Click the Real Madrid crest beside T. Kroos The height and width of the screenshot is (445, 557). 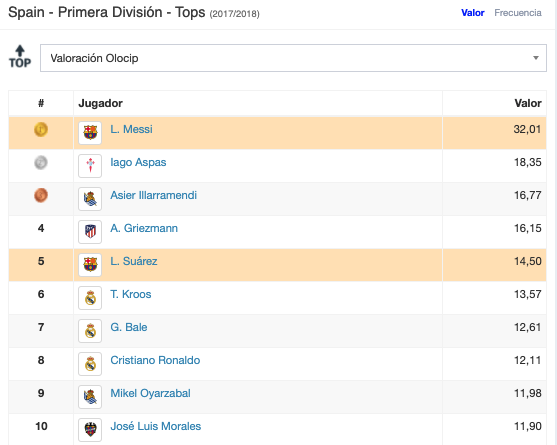point(90,298)
